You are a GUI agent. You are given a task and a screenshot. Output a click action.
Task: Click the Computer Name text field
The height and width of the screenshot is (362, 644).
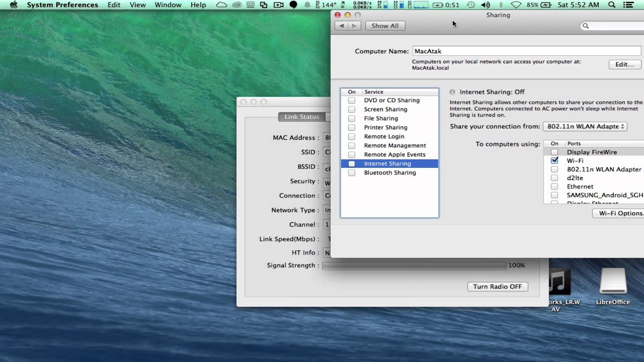coord(527,51)
